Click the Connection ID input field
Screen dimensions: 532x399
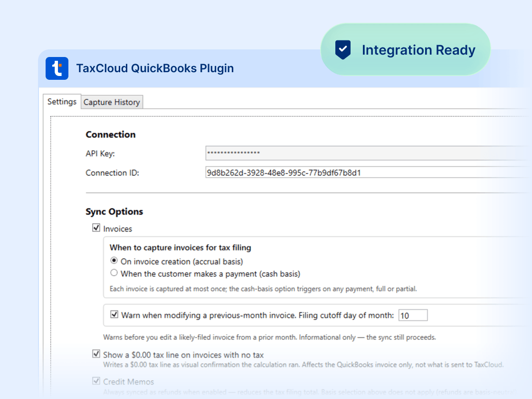coord(369,172)
